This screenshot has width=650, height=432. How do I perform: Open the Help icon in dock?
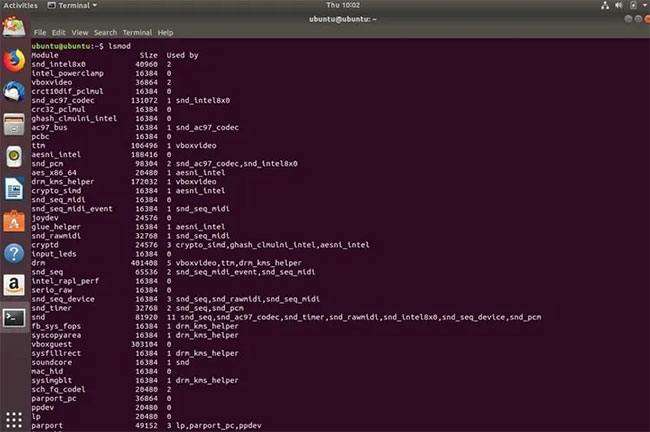pyautogui.click(x=15, y=253)
